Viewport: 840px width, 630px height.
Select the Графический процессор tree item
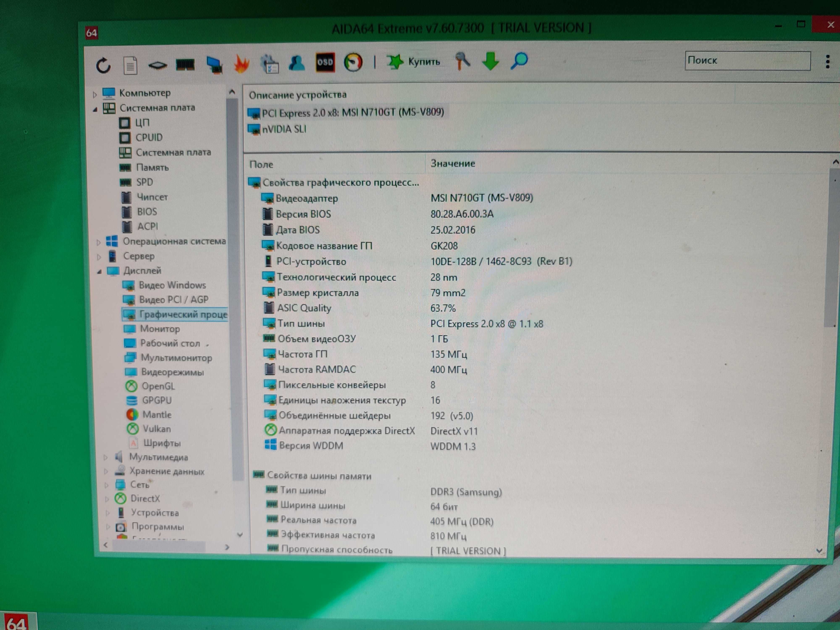click(175, 314)
